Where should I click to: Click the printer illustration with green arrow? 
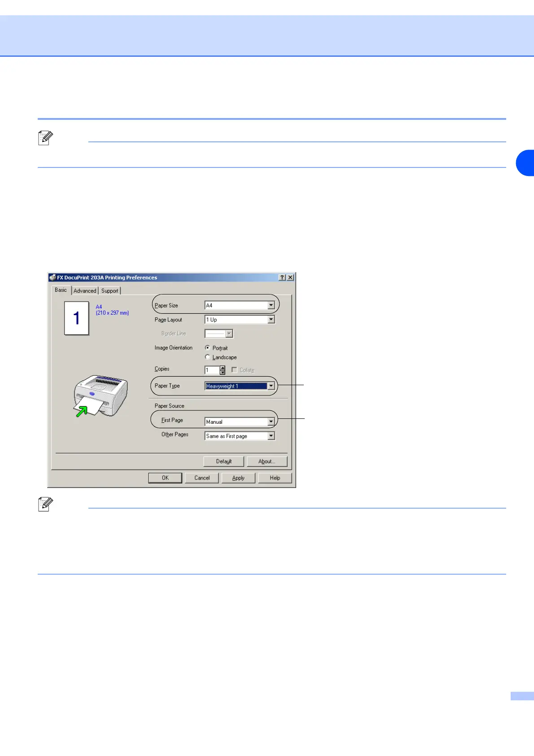pos(101,396)
